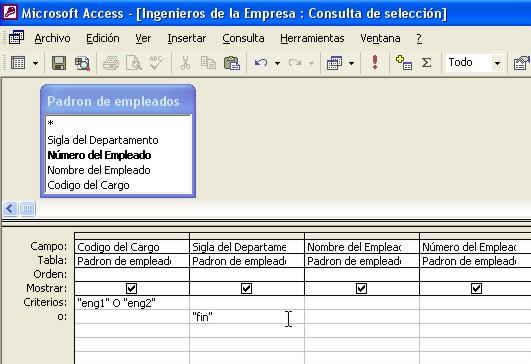Screen dimensions: 531x364
Task: Expand the view mode dropdown arrow
Action: tap(36, 63)
